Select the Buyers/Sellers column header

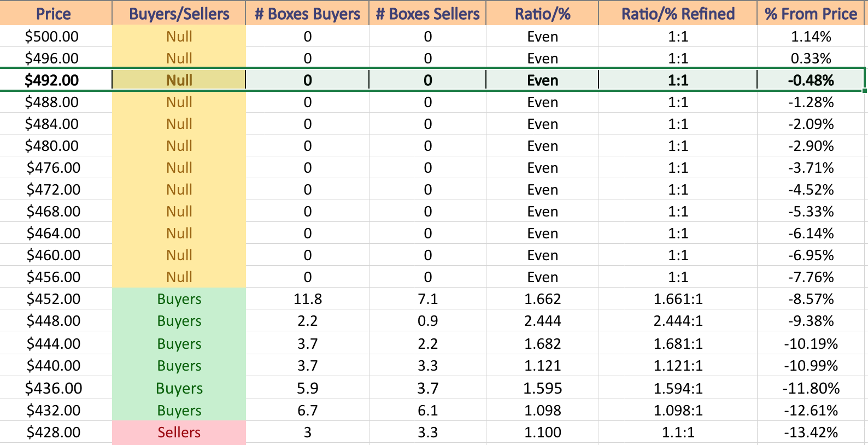[179, 13]
